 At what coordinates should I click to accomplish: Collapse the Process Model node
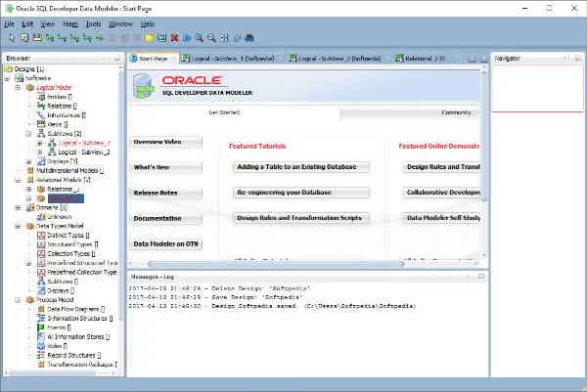(x=18, y=300)
